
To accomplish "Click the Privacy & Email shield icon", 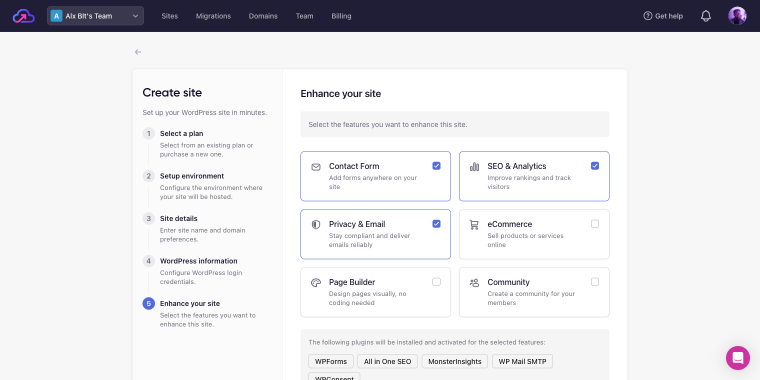I will point(316,225).
